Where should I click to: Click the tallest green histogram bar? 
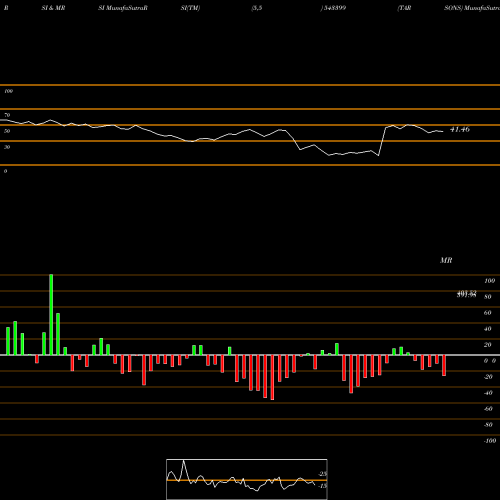51,315
